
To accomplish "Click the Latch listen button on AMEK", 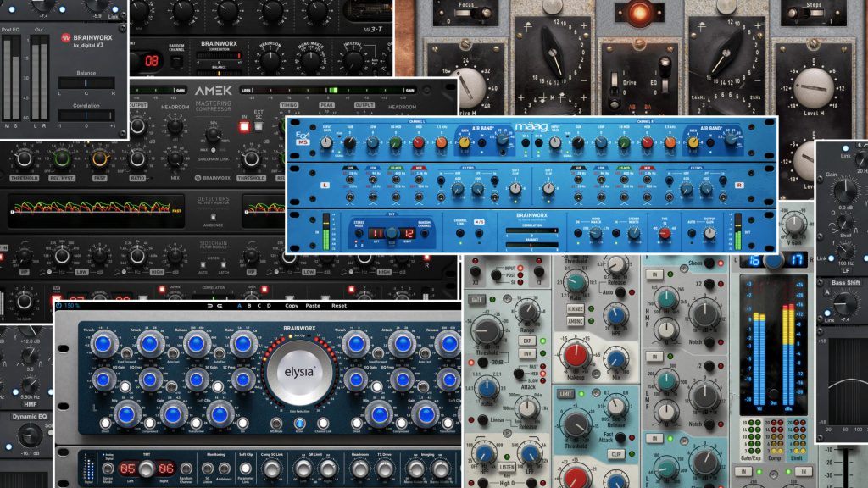I will [x=224, y=265].
